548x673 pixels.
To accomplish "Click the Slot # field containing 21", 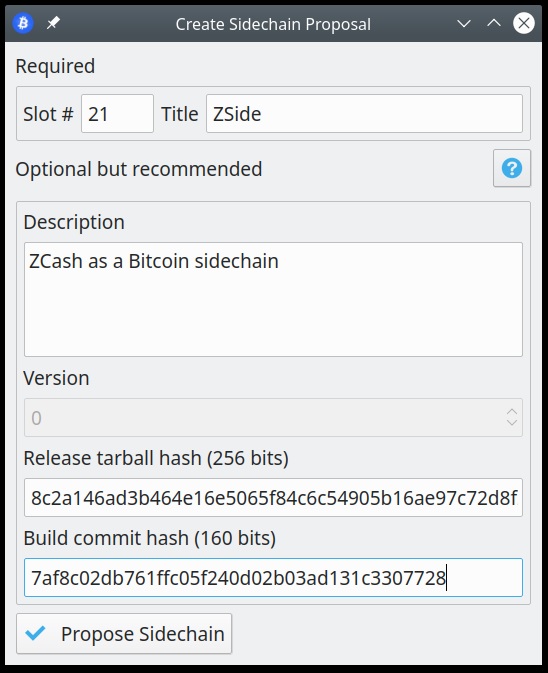I will 117,114.
